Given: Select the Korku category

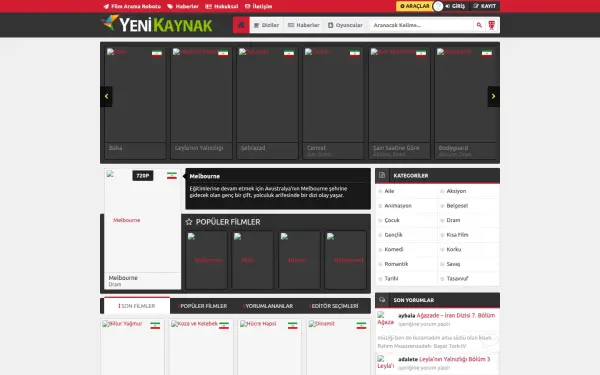Looking at the screenshot, I should pos(453,249).
